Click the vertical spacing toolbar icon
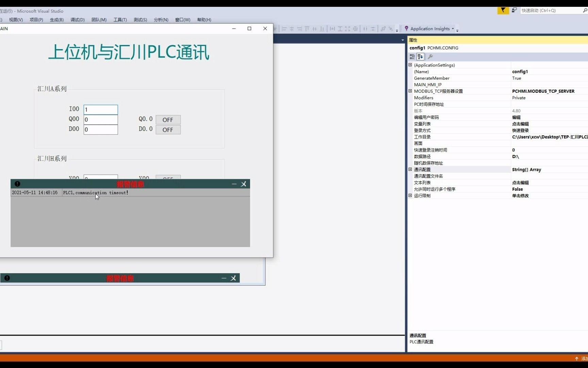Image resolution: width=588 pixels, height=368 pixels. (x=373, y=29)
